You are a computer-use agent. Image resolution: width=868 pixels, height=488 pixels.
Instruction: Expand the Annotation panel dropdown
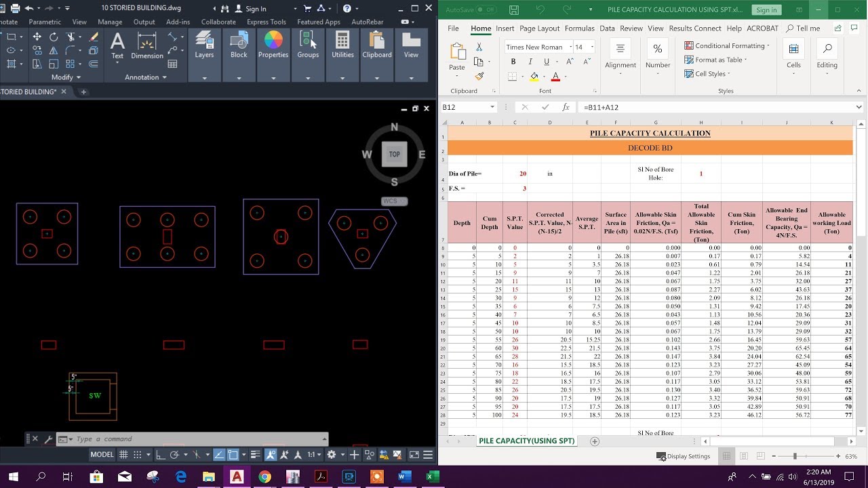click(146, 77)
